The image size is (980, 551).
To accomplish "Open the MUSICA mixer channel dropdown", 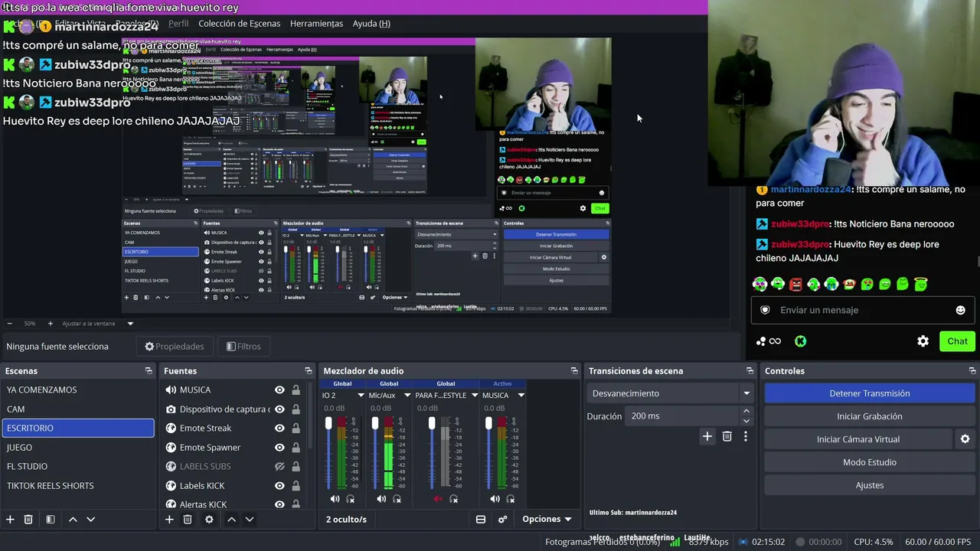I will coord(521,396).
